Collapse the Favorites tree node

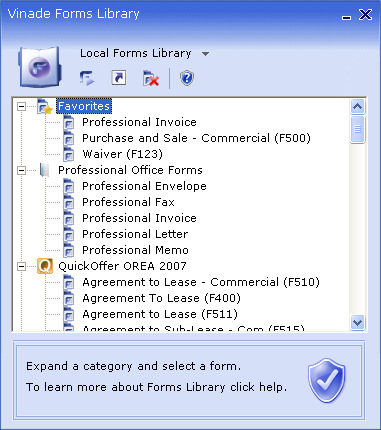(21, 107)
